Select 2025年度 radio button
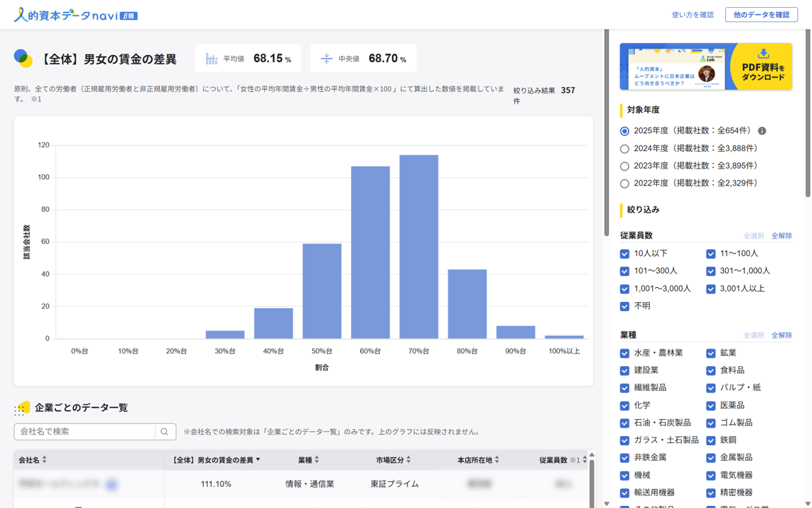The width and height of the screenshot is (812, 508). coord(625,131)
